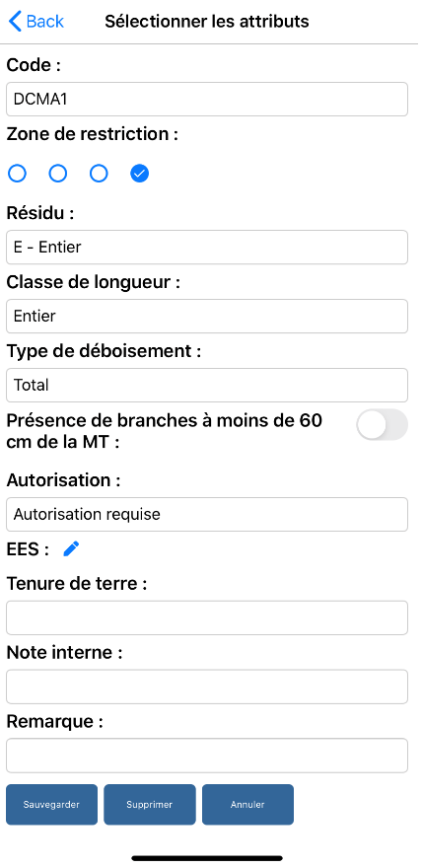Open the Classe de longueur field
The width and height of the screenshot is (422, 868).
[x=207, y=316]
